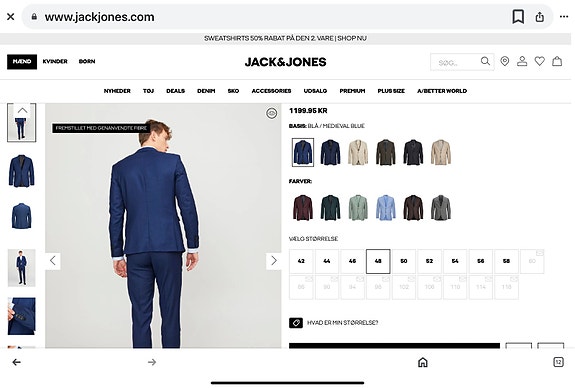The image size is (575, 388).
Task: Click the search magnifier icon
Action: [485, 61]
